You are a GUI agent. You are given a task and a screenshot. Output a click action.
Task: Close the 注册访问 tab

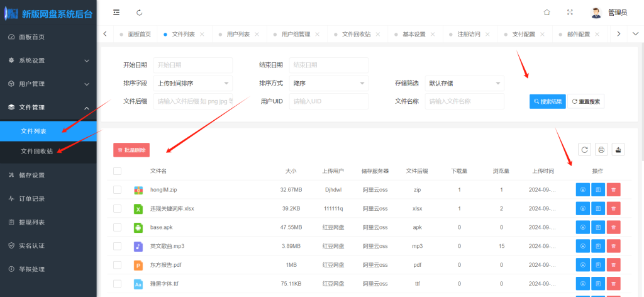[x=487, y=35]
